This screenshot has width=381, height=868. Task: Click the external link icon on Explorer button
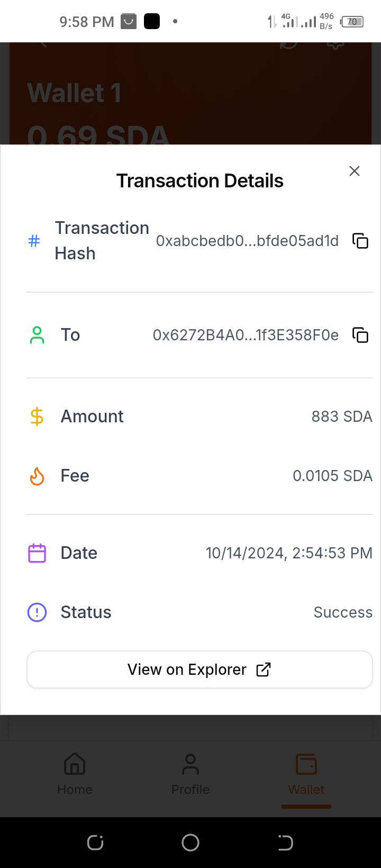[264, 670]
